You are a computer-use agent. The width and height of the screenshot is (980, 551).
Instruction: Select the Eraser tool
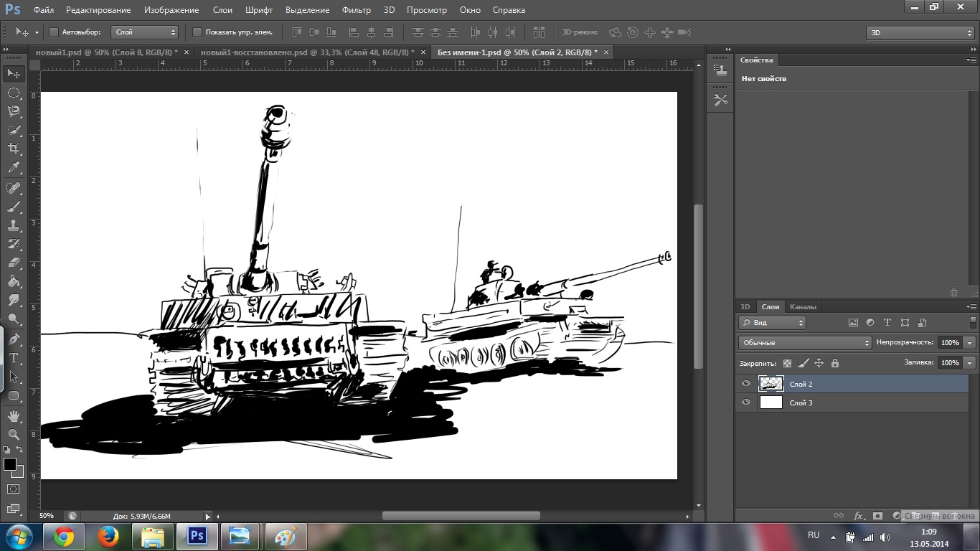[x=14, y=263]
